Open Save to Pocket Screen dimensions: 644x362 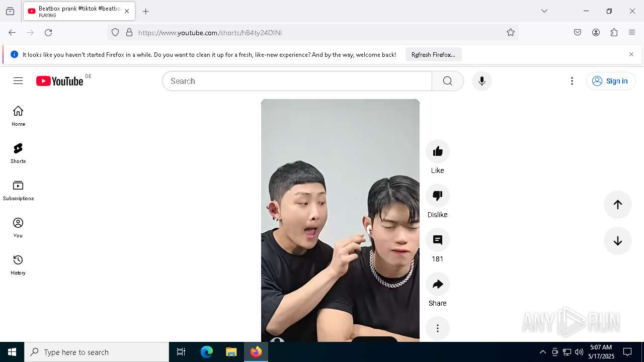tap(578, 32)
